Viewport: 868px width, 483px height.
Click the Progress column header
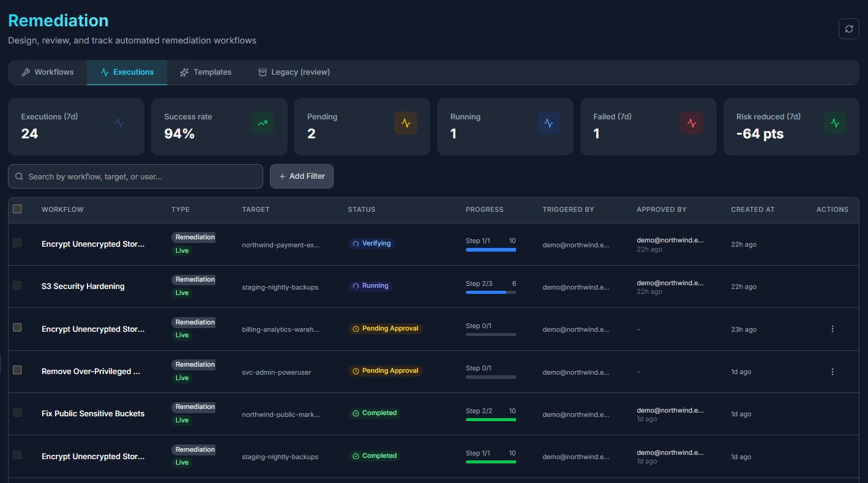coord(485,209)
